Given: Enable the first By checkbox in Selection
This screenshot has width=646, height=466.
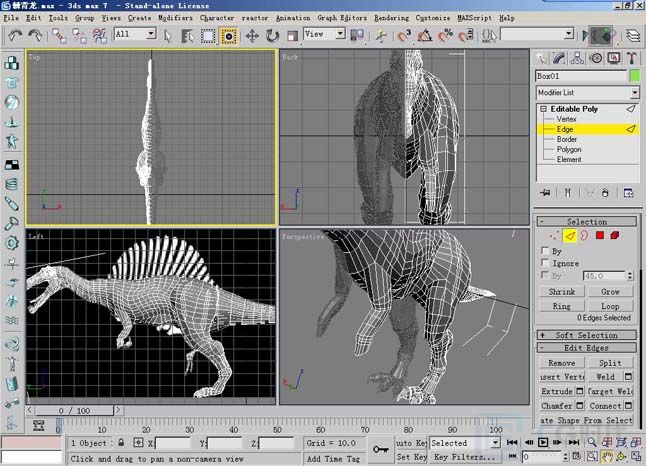Looking at the screenshot, I should (545, 251).
